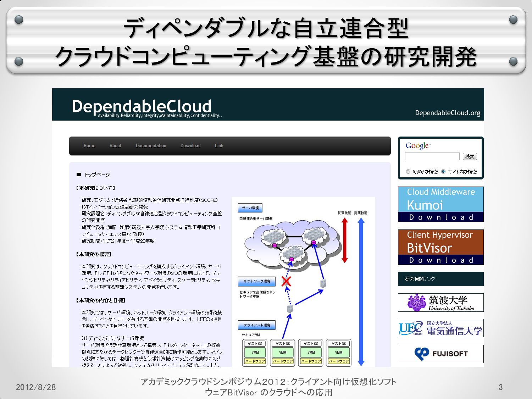Open the Download menu item
532x399 pixels.
(x=190, y=146)
